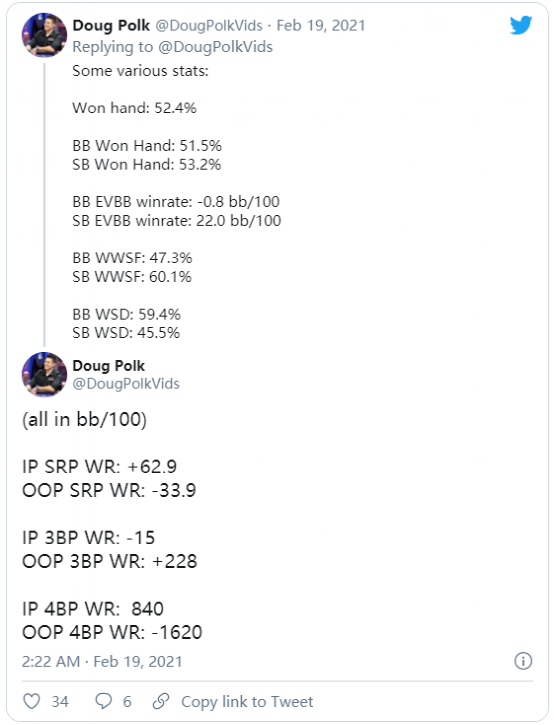The width and height of the screenshot is (554, 725).
Task: Open the tweet info circle icon
Action: pos(523,661)
